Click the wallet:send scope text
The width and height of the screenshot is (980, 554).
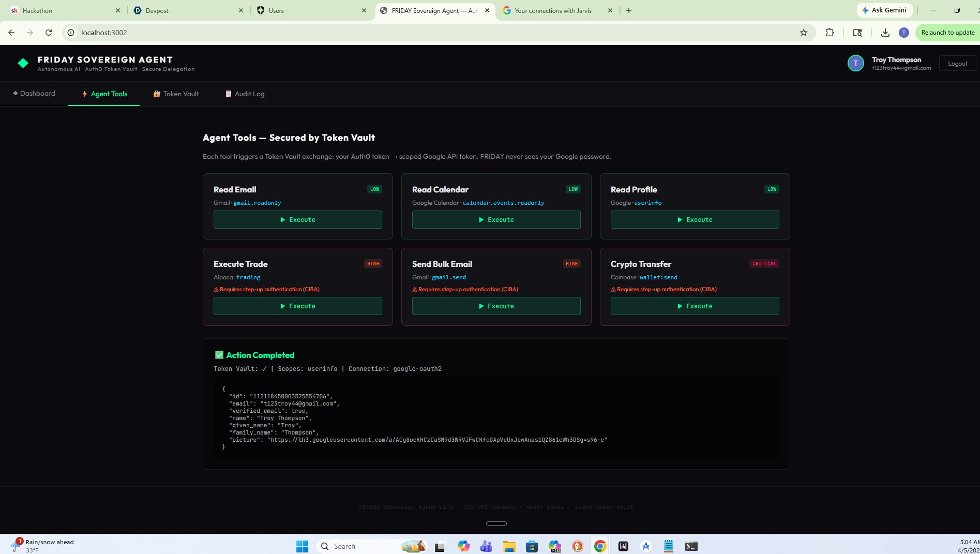(x=658, y=277)
